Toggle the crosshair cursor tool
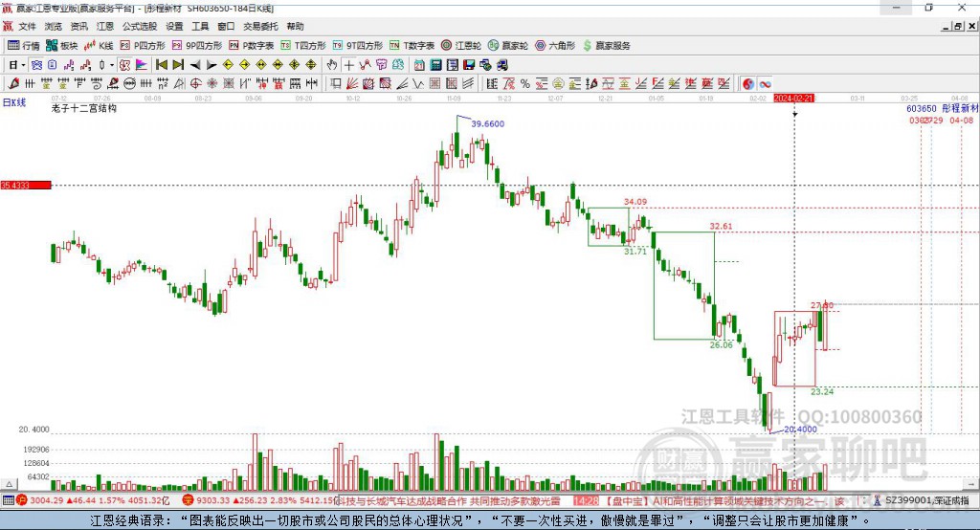980x530 pixels. tap(348, 65)
